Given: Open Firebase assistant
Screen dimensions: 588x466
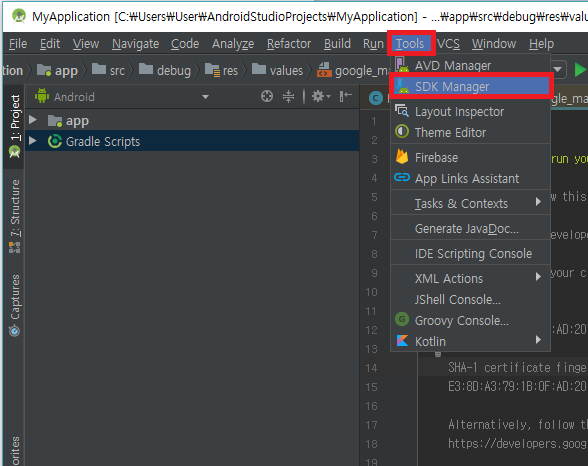Looking at the screenshot, I should (x=470, y=157).
